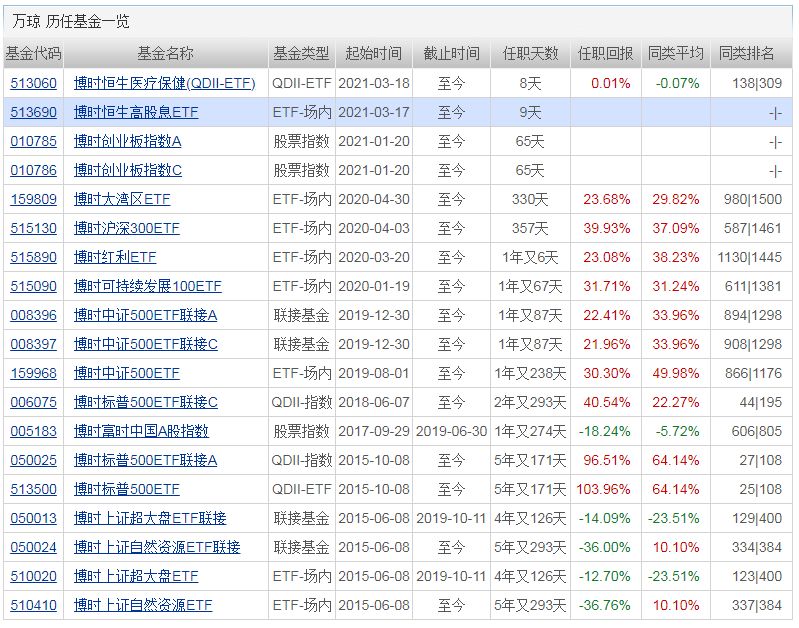The width and height of the screenshot is (799, 628).
Task: Open 博时大湾区ETF fund link
Action: point(122,199)
